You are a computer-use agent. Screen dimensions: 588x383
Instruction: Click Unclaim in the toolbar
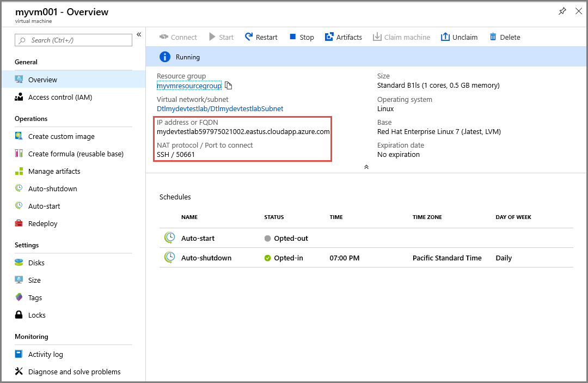click(x=459, y=37)
